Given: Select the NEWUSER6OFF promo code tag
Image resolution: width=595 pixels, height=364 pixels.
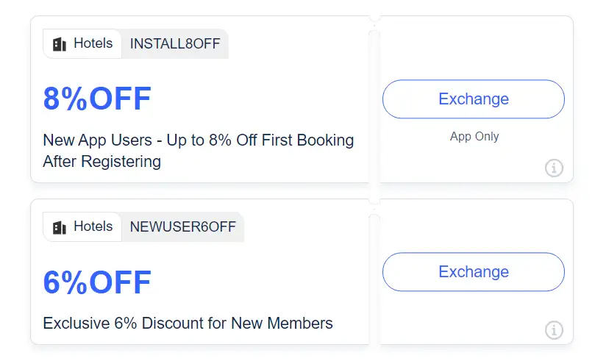Looking at the screenshot, I should pos(183,227).
